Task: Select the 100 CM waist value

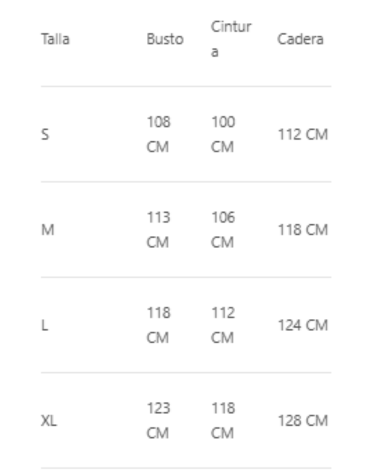Action: (x=223, y=134)
